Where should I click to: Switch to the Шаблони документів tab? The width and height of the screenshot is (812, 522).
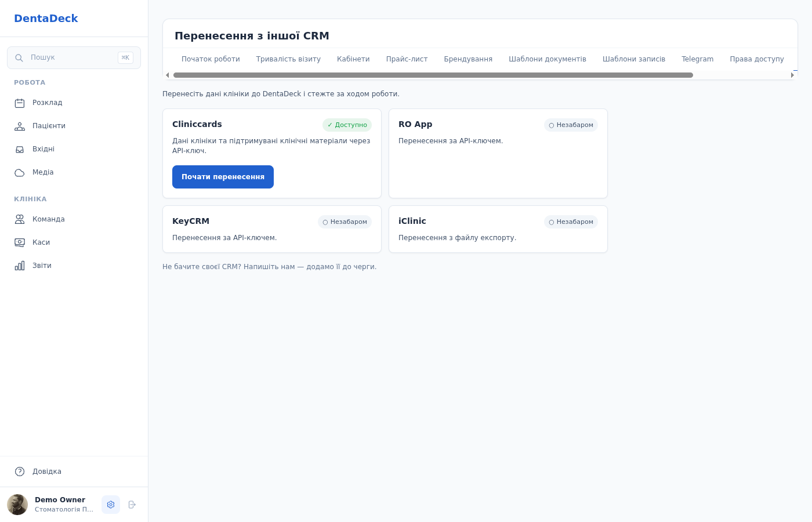(548, 59)
